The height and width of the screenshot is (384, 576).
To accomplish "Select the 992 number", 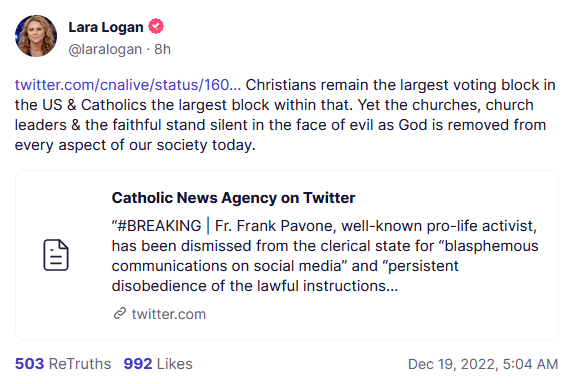I will pyautogui.click(x=138, y=364).
